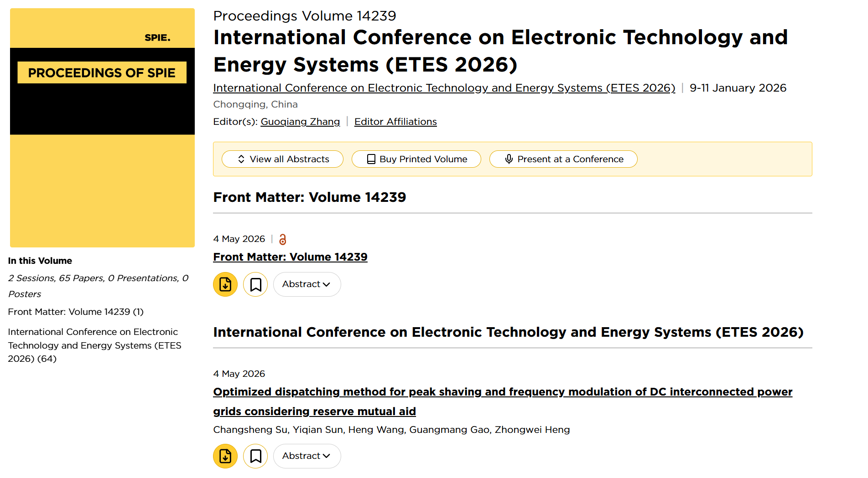Expand Abstract for Front Matter: Volume 14239
Screen dimensions: 868x478
(x=307, y=284)
